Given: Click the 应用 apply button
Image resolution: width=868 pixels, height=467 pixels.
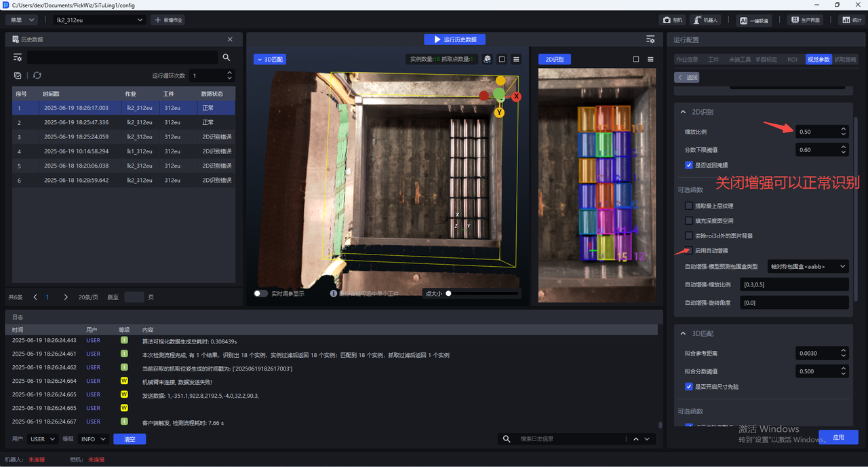Looking at the screenshot, I should [x=838, y=437].
